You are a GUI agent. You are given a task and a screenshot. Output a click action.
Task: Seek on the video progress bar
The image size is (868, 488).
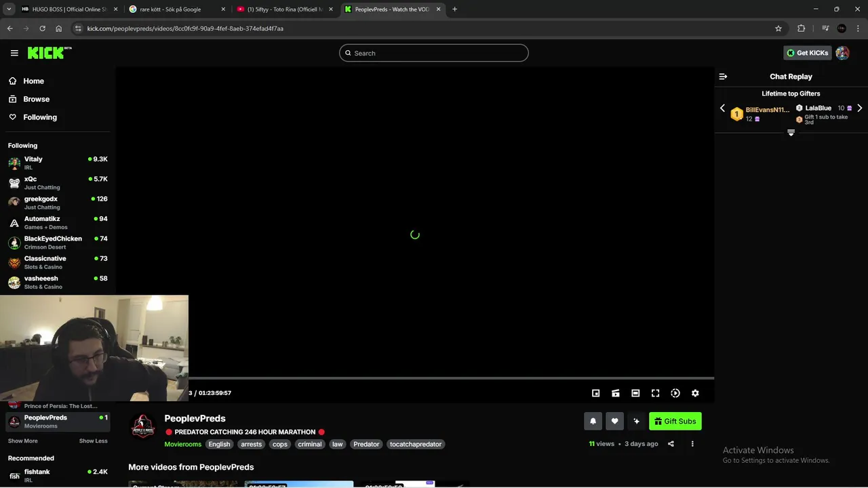pos(451,378)
